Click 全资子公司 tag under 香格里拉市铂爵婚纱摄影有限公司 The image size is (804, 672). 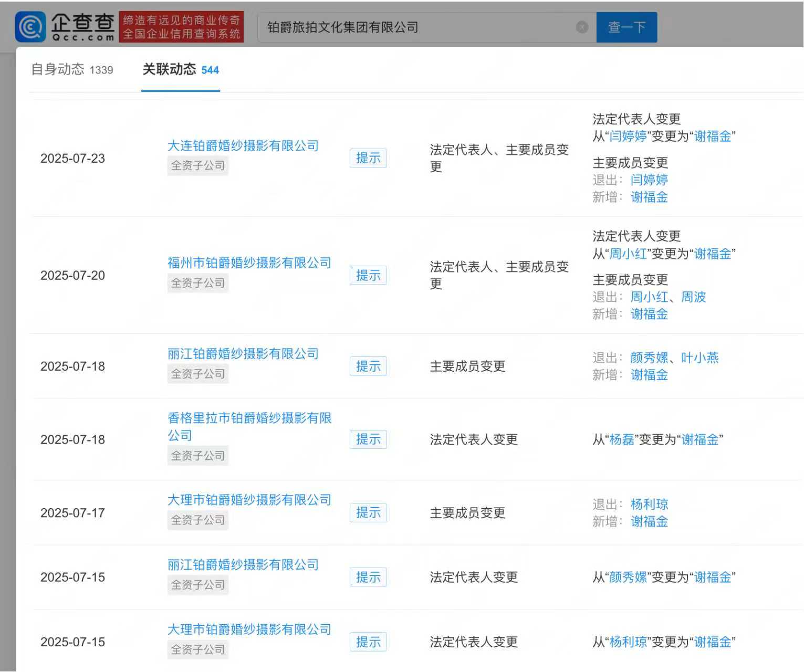coord(198,456)
